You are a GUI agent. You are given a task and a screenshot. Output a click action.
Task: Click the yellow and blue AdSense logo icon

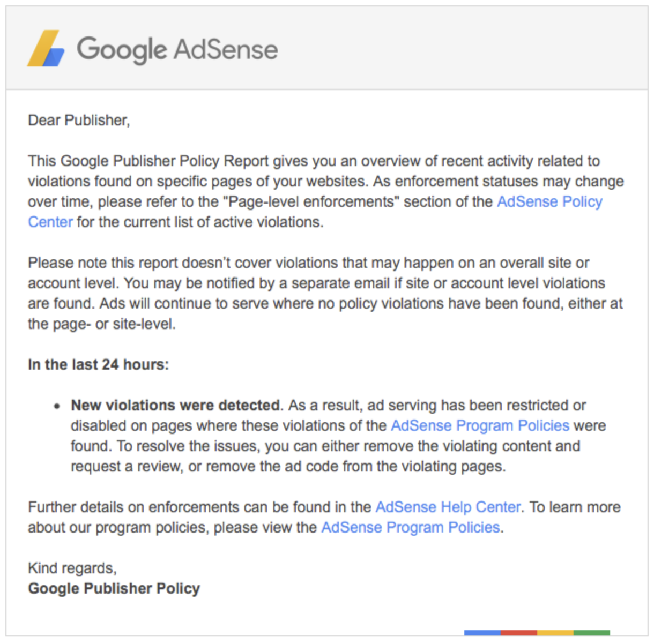pyautogui.click(x=46, y=49)
